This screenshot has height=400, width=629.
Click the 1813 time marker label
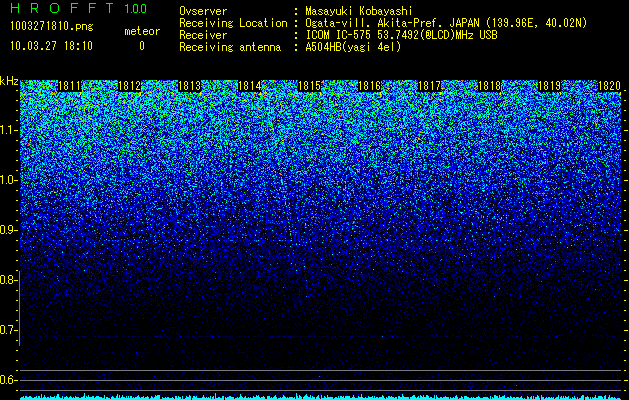point(189,86)
